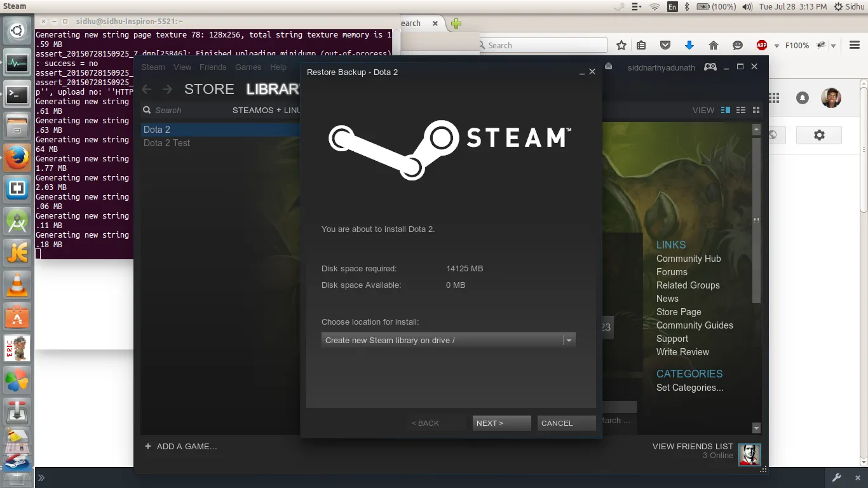Image resolution: width=868 pixels, height=488 pixels.
Task: Switch Steam library to grid view
Action: tap(756, 111)
